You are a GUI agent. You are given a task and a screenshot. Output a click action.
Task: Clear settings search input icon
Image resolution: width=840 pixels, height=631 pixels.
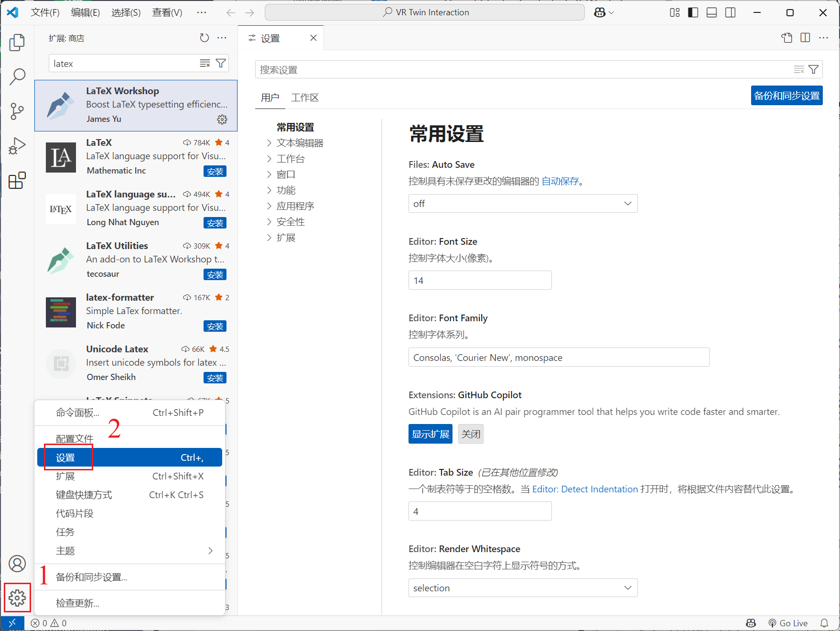799,70
